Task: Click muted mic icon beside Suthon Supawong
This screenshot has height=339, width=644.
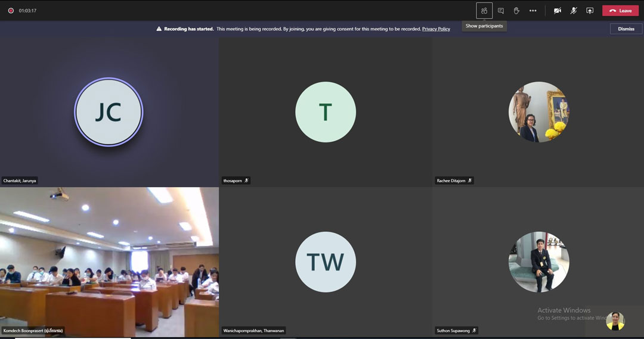Action: click(x=474, y=331)
